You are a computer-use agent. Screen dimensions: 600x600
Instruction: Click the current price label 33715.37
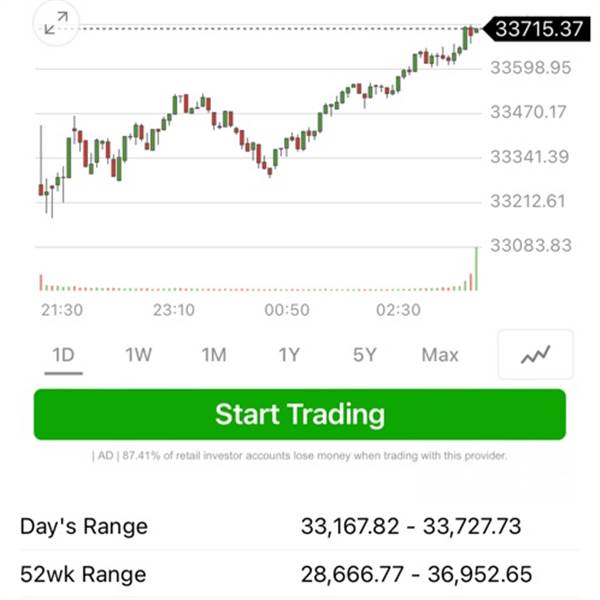536,29
